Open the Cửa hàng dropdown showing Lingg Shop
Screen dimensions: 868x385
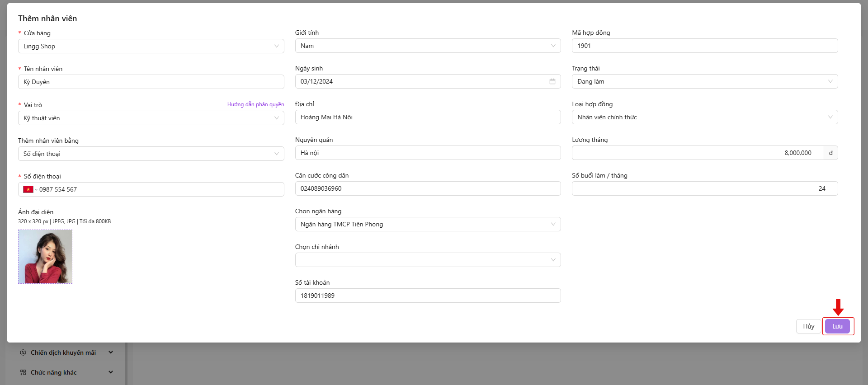click(151, 46)
